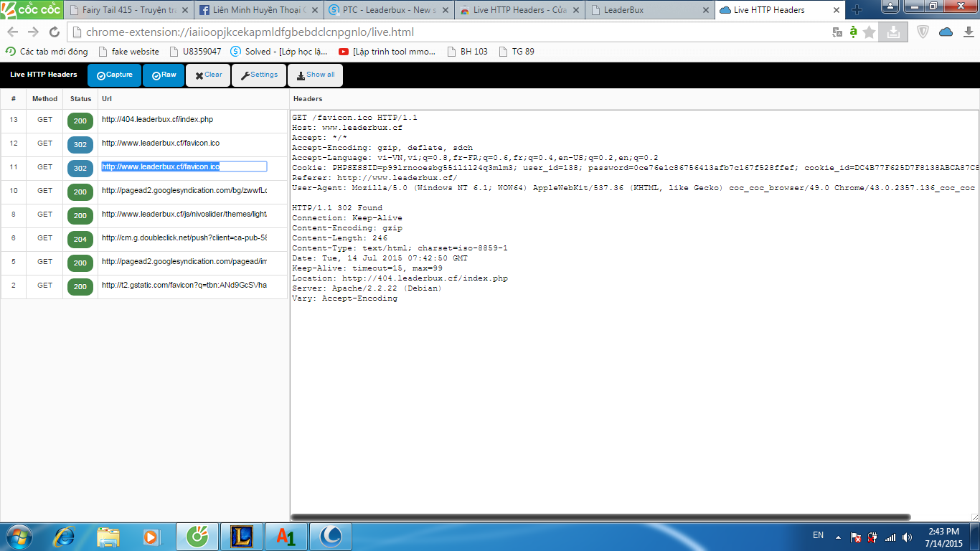980x551 pixels.
Task: Select the nivoslider themes URL in row 8
Action: click(184, 215)
